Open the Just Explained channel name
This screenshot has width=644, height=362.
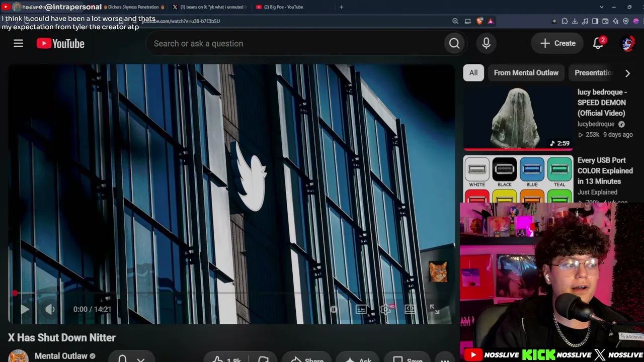pos(597,192)
